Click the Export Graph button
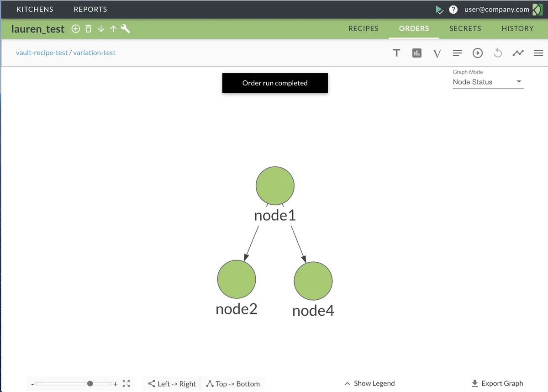This screenshot has height=392, width=548. point(497,383)
